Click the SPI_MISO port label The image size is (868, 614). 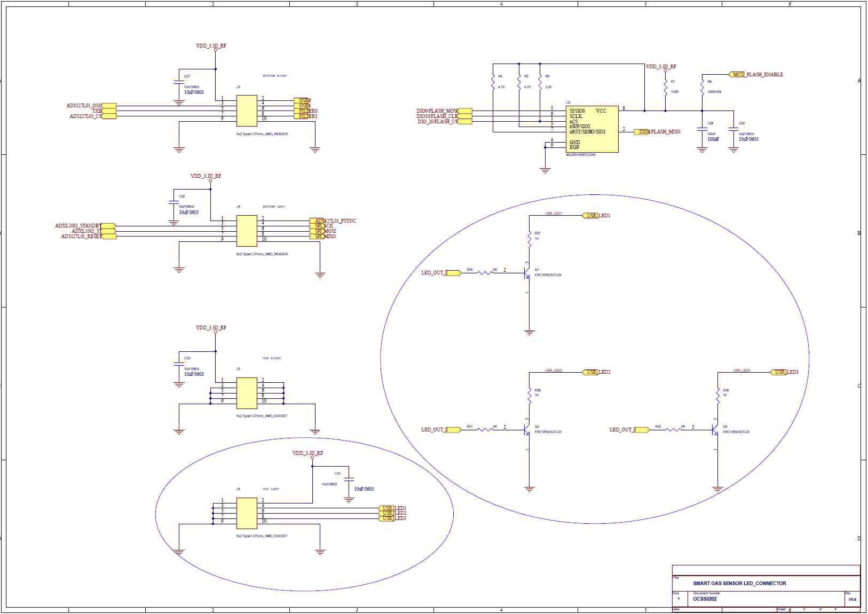pyautogui.click(x=323, y=237)
